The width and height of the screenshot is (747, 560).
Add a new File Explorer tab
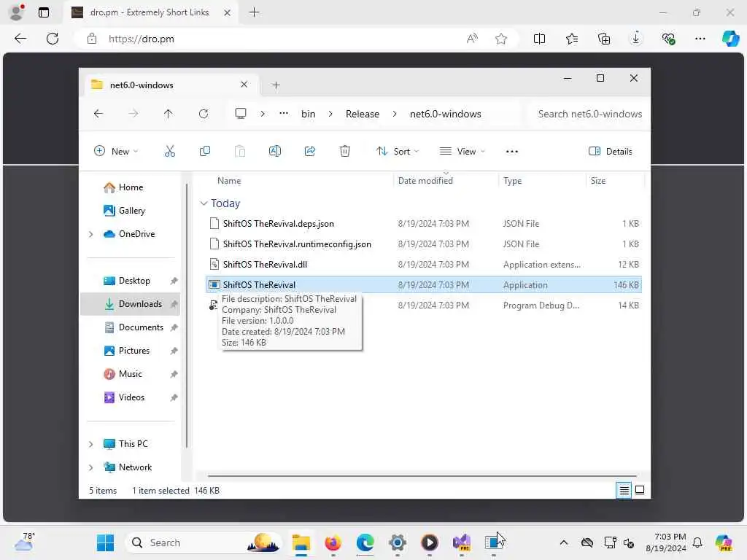pos(276,85)
